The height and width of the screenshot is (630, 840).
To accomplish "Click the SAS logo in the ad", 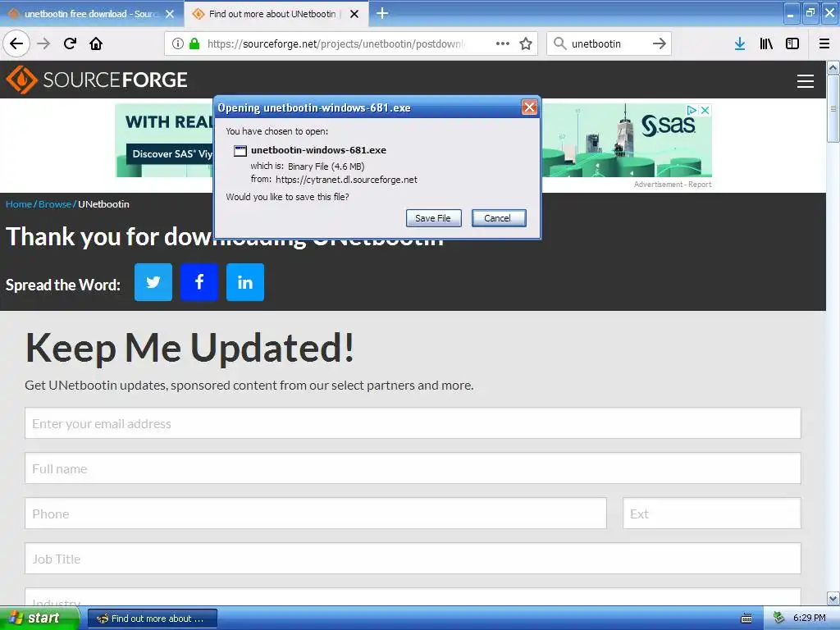I will (x=668, y=126).
